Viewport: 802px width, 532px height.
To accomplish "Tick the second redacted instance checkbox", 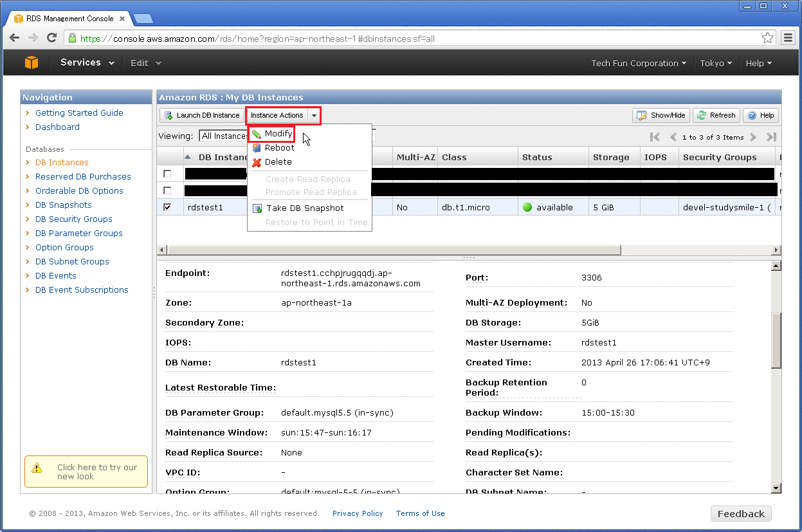I will 167,190.
